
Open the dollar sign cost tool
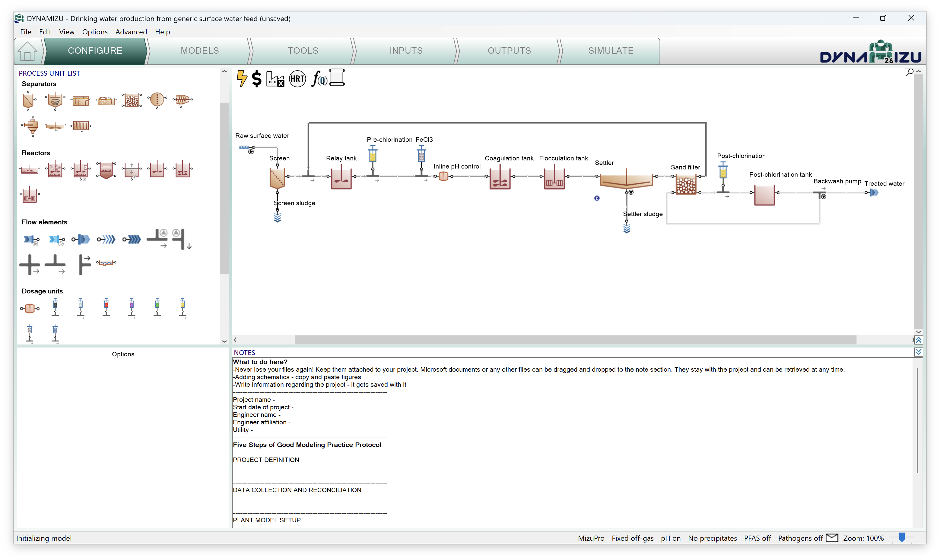pyautogui.click(x=257, y=78)
